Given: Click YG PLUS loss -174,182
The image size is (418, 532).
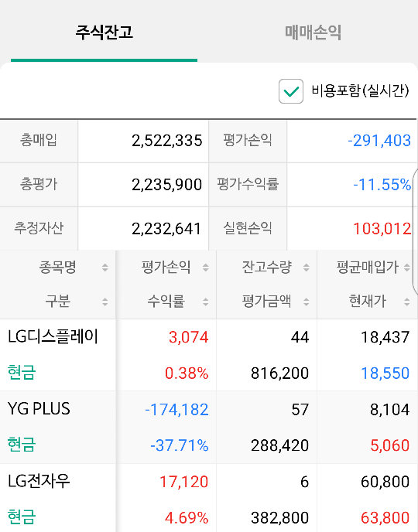Looking at the screenshot, I should [x=176, y=410].
